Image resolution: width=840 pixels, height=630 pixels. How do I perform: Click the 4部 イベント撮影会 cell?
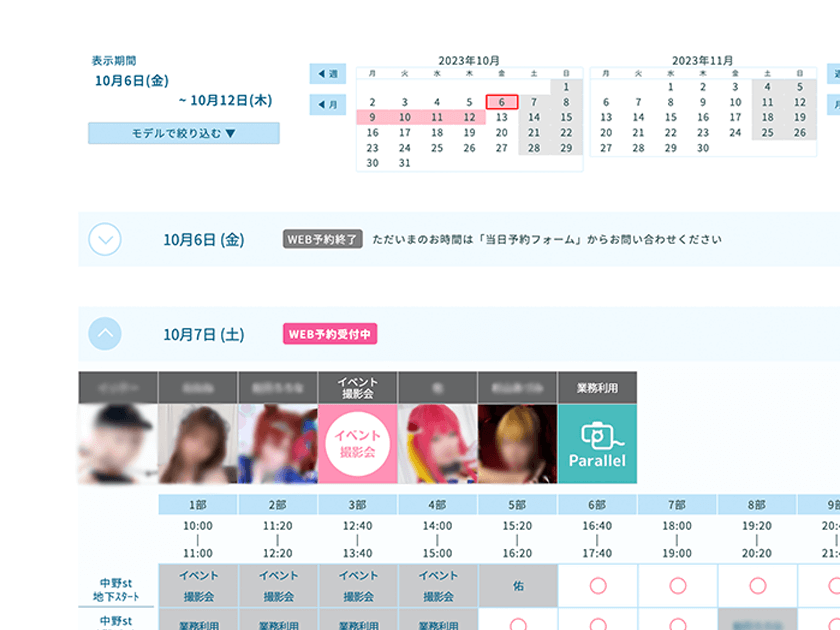pyautogui.click(x=438, y=586)
